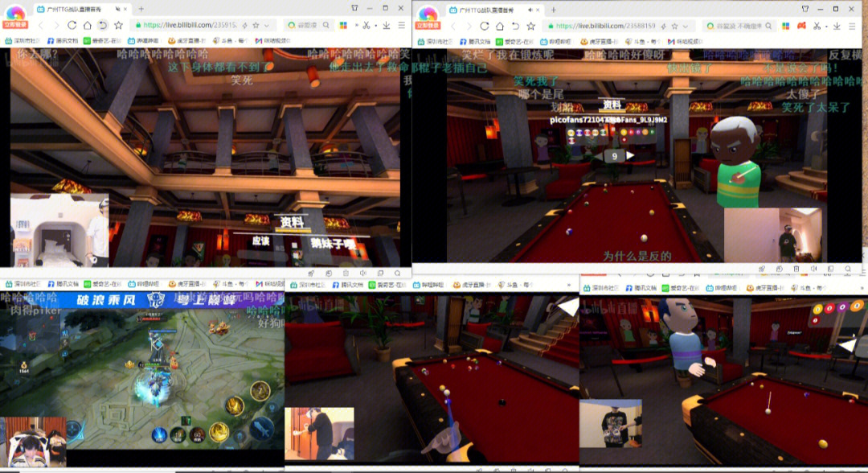The height and width of the screenshot is (473, 868).
Task: Open the 虎牙直播 bookmark in the top-left browser
Action: click(186, 40)
